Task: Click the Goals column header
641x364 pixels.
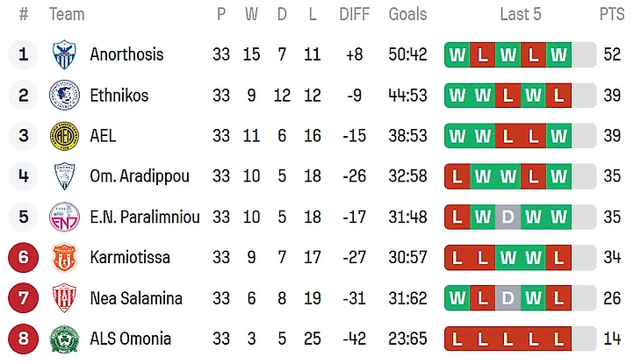Action: pyautogui.click(x=407, y=14)
